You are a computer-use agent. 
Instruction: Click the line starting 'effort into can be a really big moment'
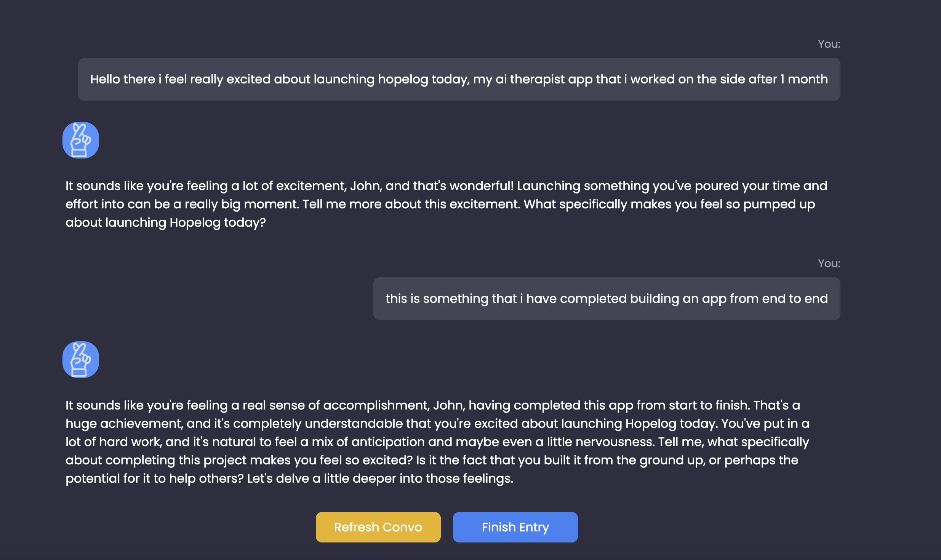coord(440,204)
